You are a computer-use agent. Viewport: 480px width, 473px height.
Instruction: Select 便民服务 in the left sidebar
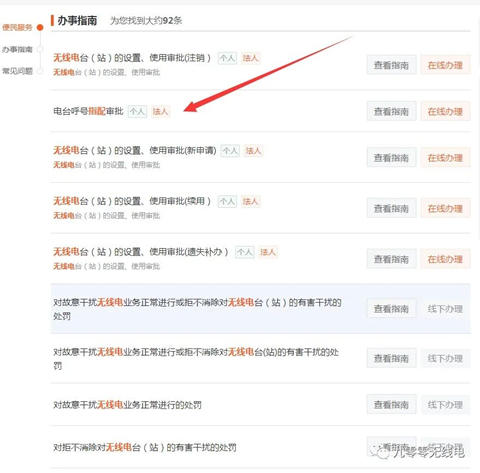click(x=17, y=27)
